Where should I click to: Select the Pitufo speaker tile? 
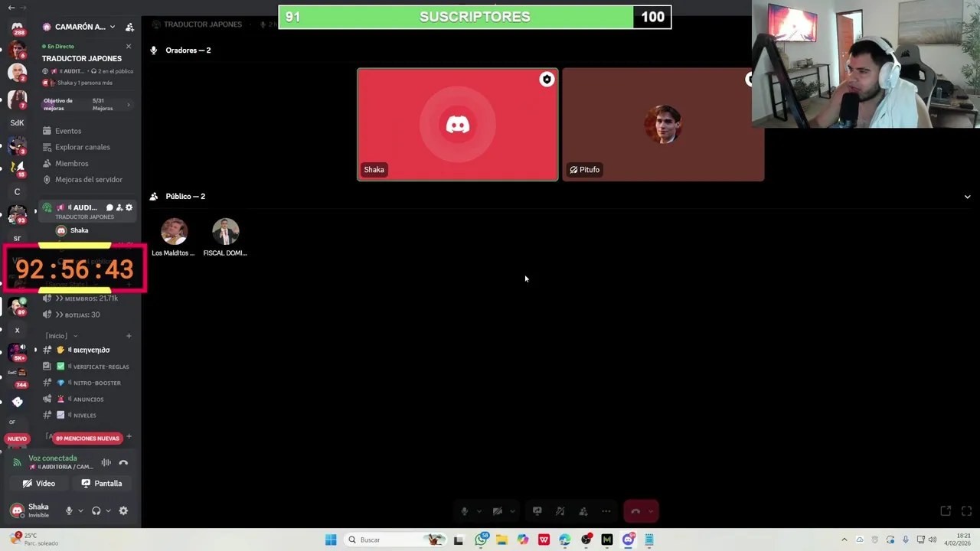pos(663,125)
